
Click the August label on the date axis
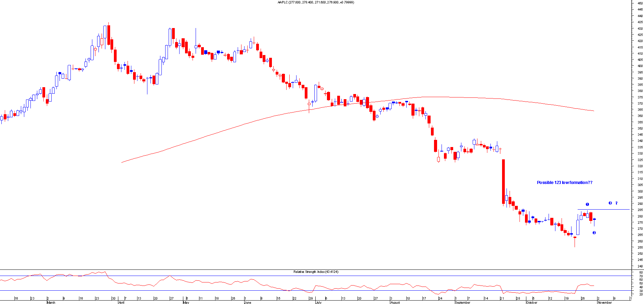point(395,302)
